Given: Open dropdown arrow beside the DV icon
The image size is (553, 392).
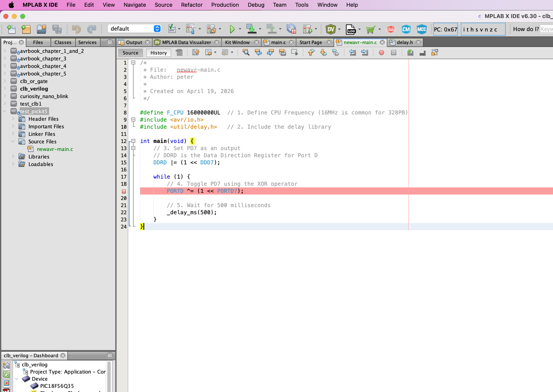Looking at the screenshot, I should point(339,29).
